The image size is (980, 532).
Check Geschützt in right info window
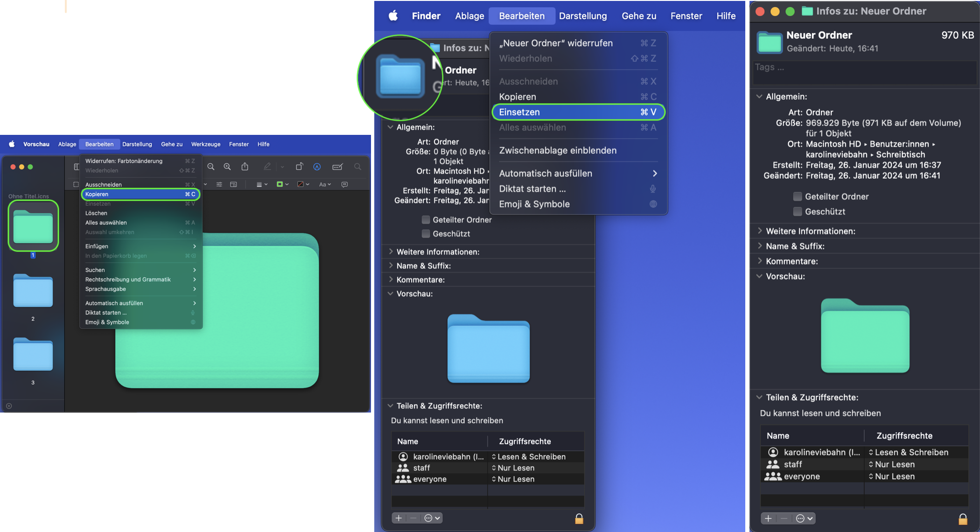coord(798,211)
